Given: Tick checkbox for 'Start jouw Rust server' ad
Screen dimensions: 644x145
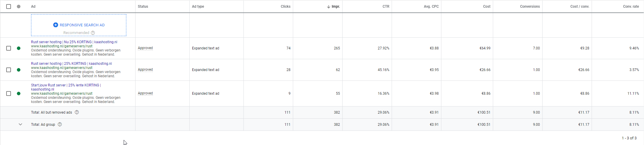Looking at the screenshot, I should (x=9, y=94).
